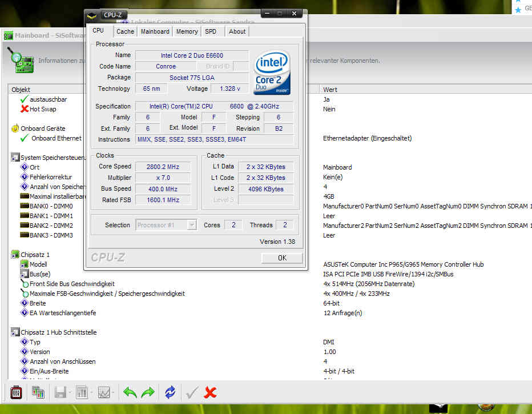The width and height of the screenshot is (532, 414).
Task: Click the floppy disk save icon
Action: [61, 393]
